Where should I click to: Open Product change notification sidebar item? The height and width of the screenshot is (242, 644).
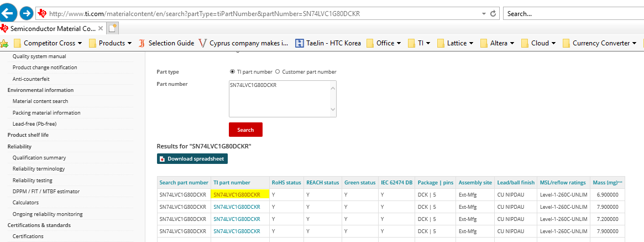45,68
